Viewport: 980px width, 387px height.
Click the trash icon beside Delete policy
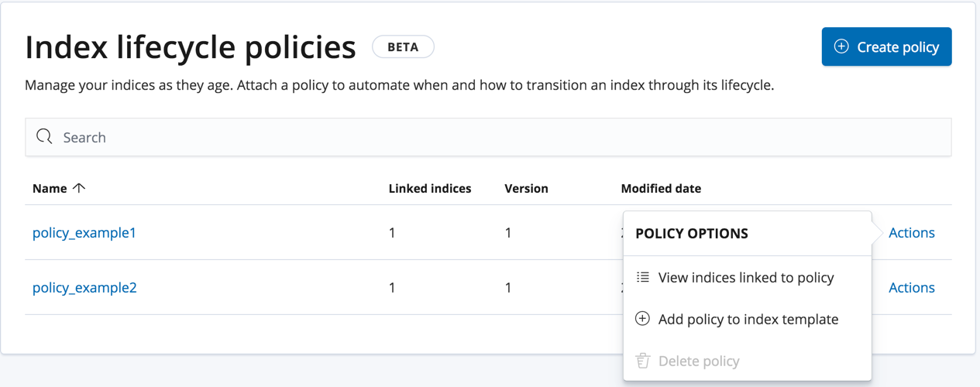click(642, 361)
